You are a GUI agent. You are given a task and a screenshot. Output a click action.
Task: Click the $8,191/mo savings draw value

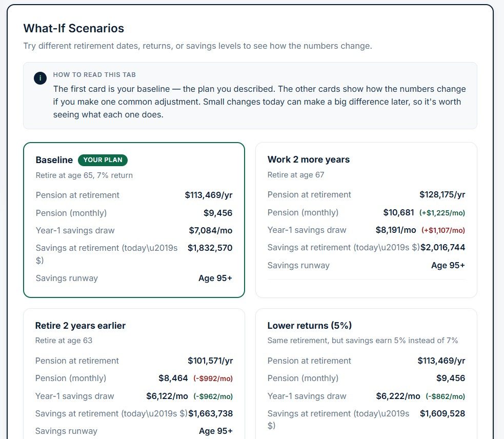click(396, 230)
